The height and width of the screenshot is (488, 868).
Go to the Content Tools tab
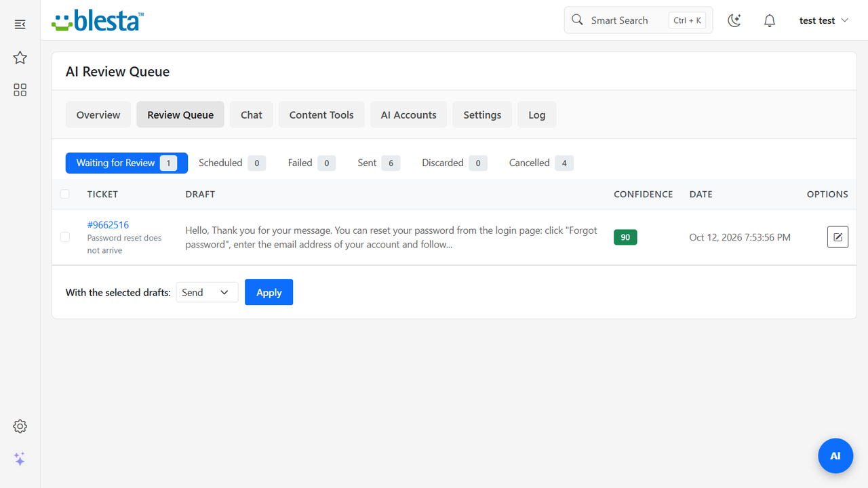tap(321, 115)
